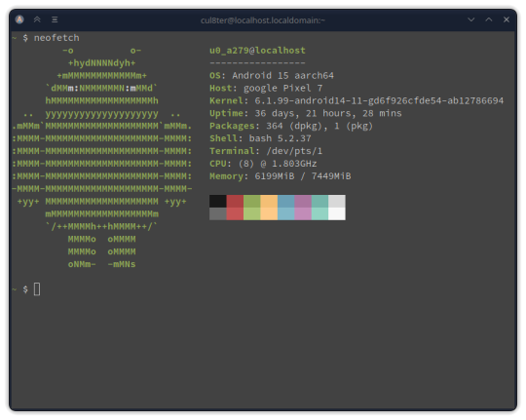
Task: Click the +hydNNNNdyh+ ASCII art line
Action: click(101, 62)
